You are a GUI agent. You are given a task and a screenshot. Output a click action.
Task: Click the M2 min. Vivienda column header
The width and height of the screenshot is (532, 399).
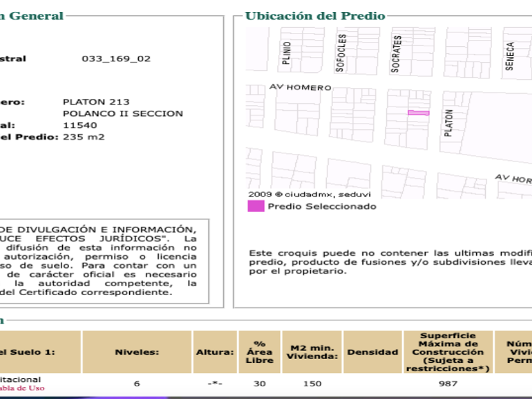pos(312,352)
